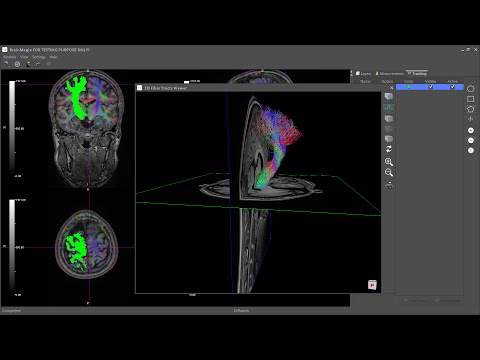480x360 pixels.
Task: Click the second disabled button below tracking list
Action: 447,300
